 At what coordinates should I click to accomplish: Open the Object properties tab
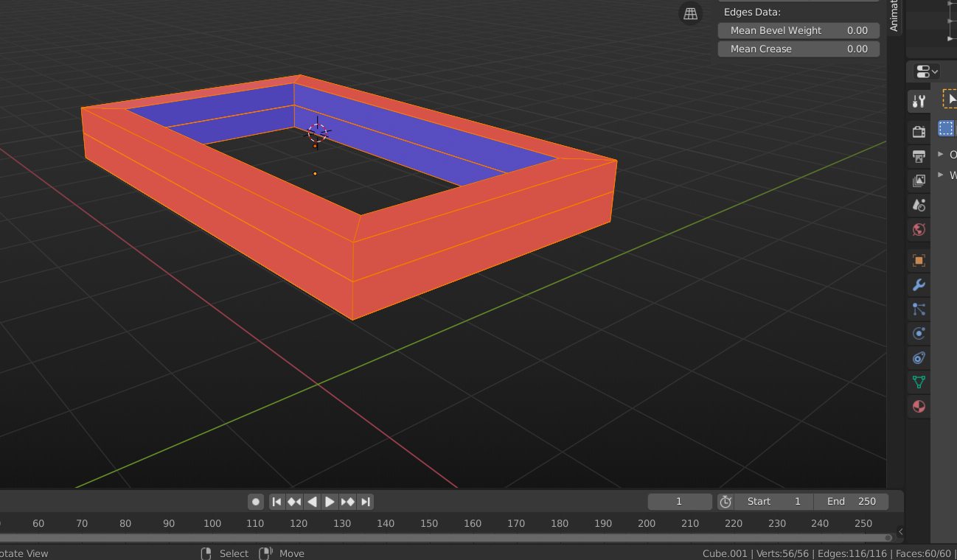coord(919,261)
